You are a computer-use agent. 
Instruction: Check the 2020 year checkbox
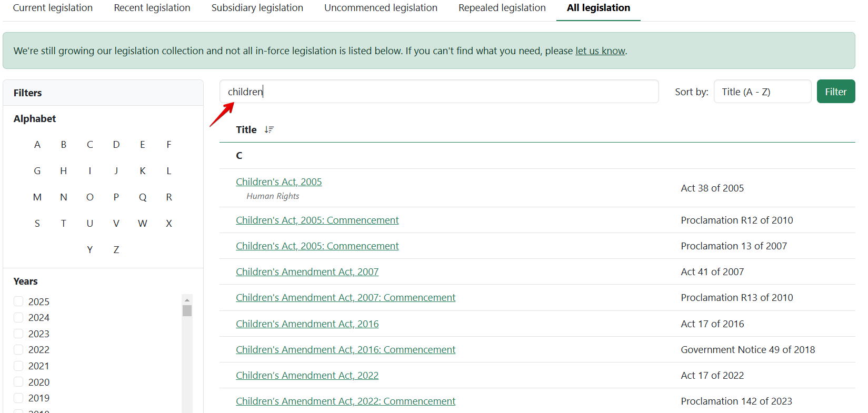18,382
